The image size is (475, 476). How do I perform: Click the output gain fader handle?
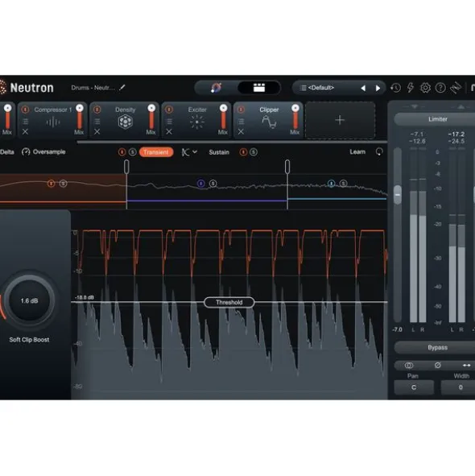397,195
